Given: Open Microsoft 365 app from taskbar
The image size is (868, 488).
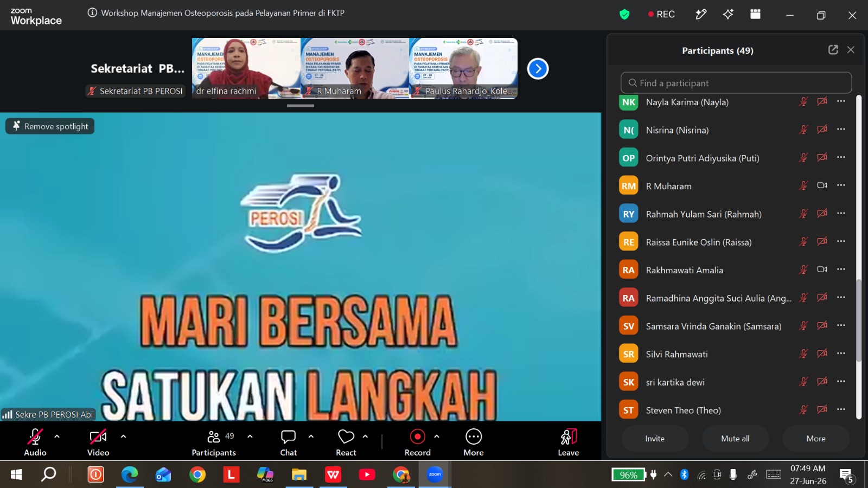Looking at the screenshot, I should (265, 475).
